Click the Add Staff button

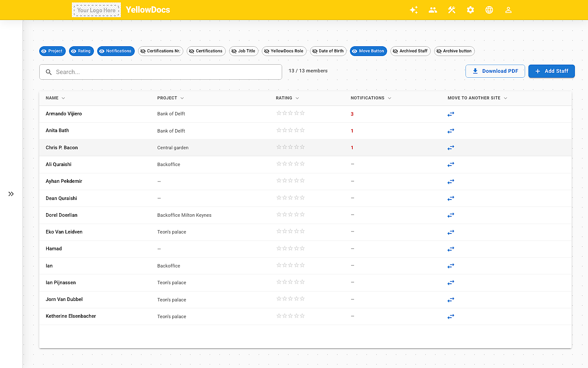[552, 71]
